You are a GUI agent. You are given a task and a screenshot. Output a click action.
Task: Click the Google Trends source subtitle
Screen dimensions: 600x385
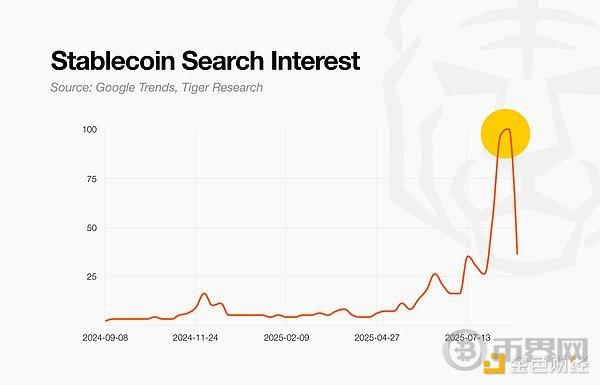[x=157, y=88]
